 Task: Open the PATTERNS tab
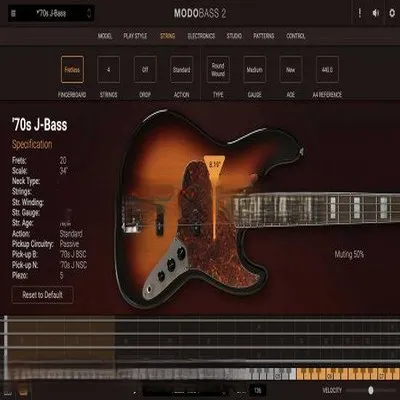[264, 36]
